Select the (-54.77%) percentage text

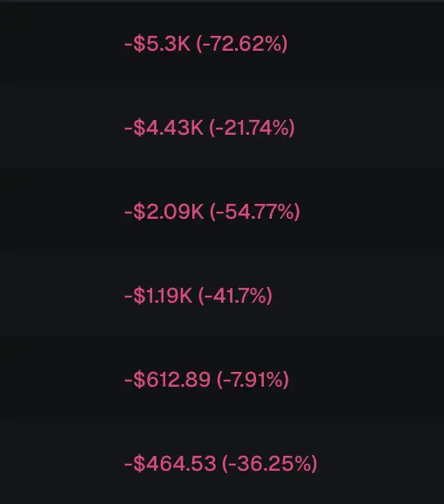pos(255,212)
